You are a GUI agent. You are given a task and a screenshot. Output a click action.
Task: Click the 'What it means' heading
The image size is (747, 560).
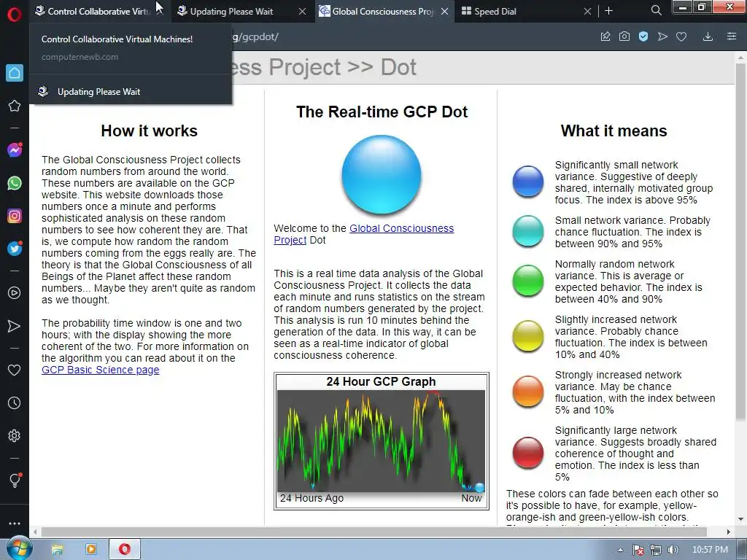614,131
